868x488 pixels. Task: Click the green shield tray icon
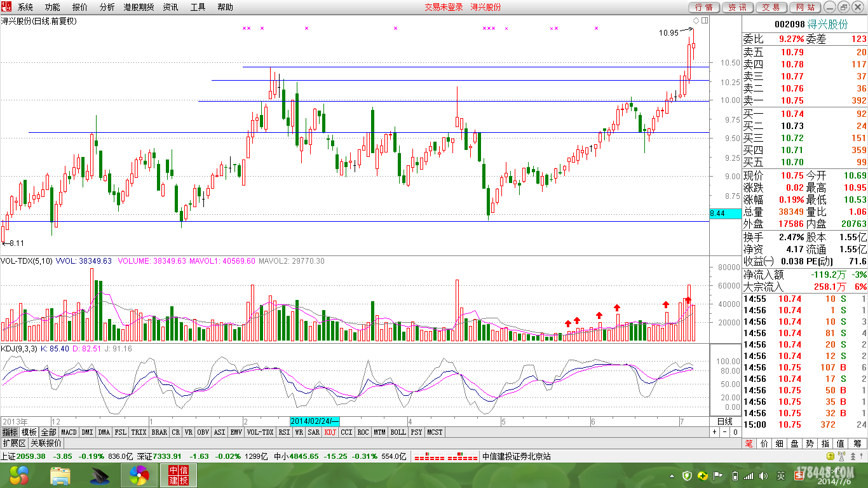[687, 475]
